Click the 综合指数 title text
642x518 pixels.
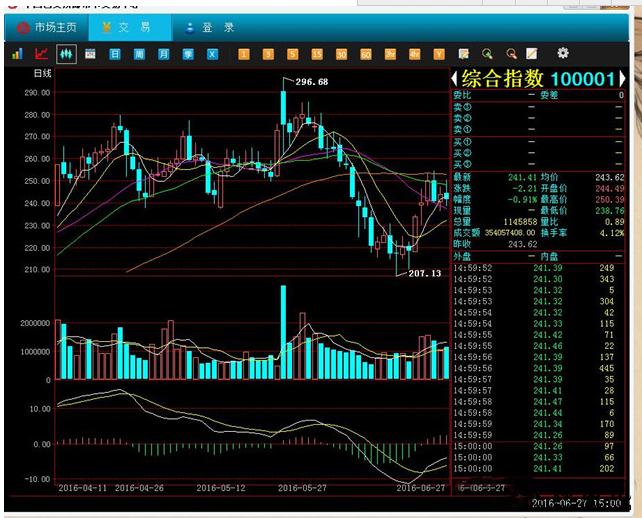click(x=503, y=78)
